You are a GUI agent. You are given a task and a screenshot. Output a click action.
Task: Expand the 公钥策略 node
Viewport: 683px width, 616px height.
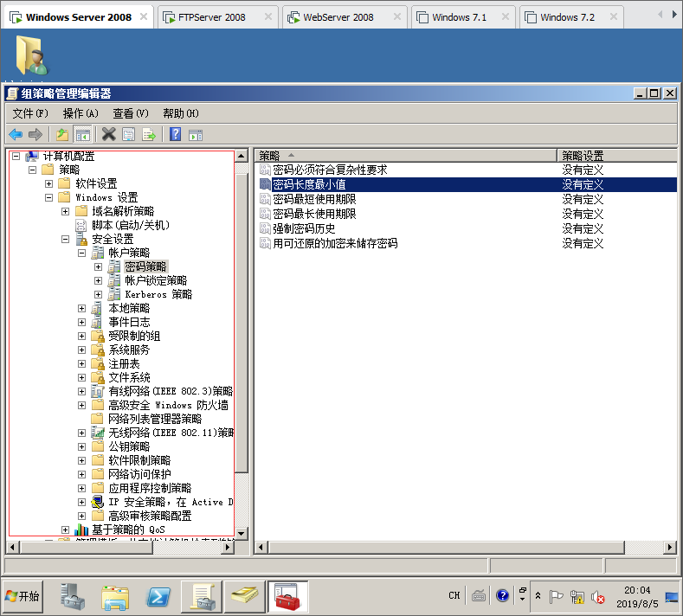click(82, 446)
